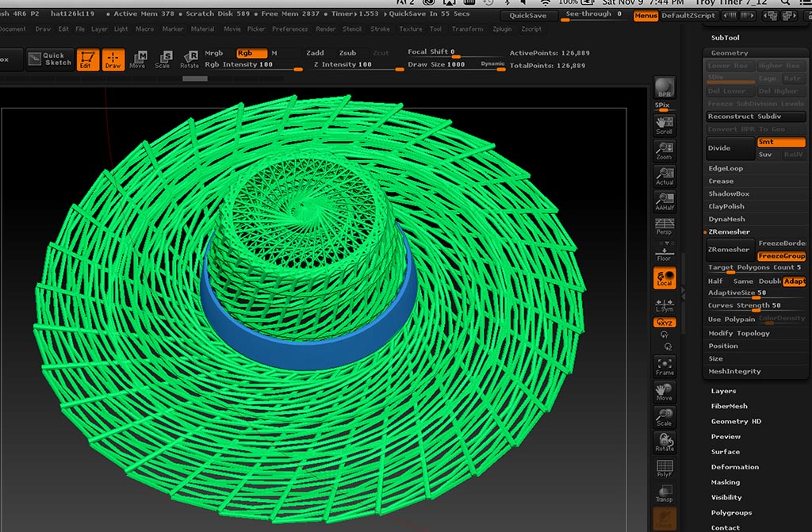This screenshot has width=812, height=532.
Task: Adjust the Rgb Intensity slider
Action: 253,65
